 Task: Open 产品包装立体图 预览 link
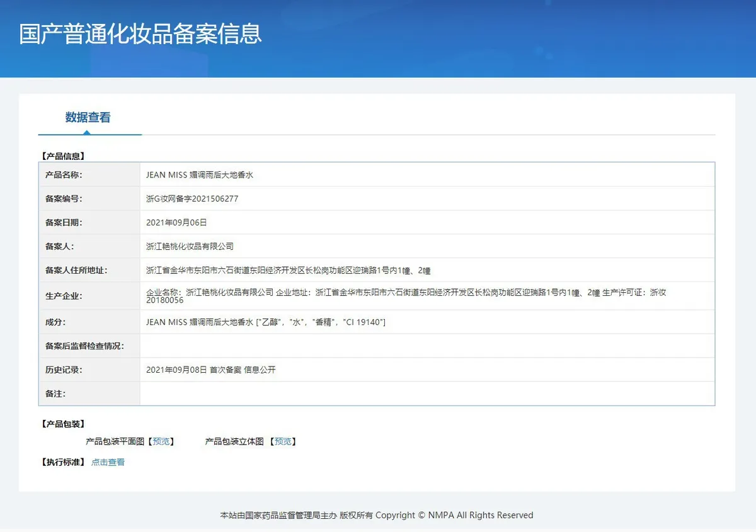[x=283, y=441]
